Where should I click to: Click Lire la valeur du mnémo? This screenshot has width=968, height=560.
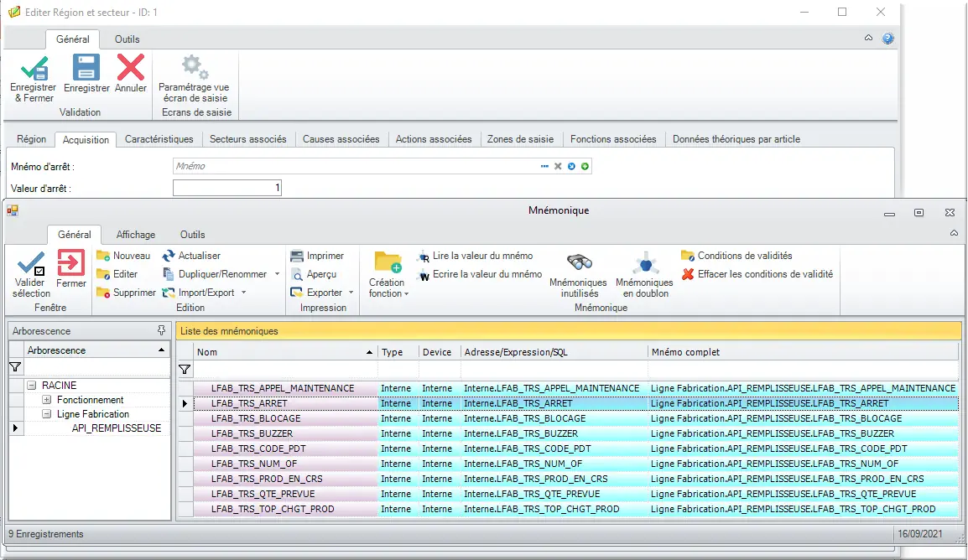pyautogui.click(x=476, y=256)
